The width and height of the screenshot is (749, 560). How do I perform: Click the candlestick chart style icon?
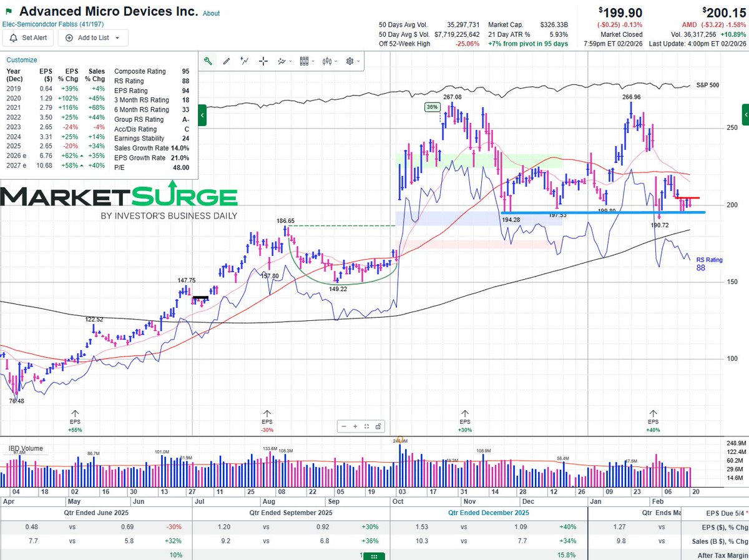tap(327, 61)
